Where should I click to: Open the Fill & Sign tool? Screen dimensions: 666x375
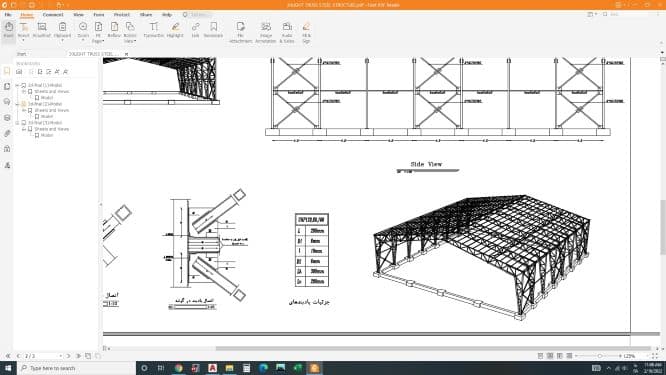tap(306, 32)
